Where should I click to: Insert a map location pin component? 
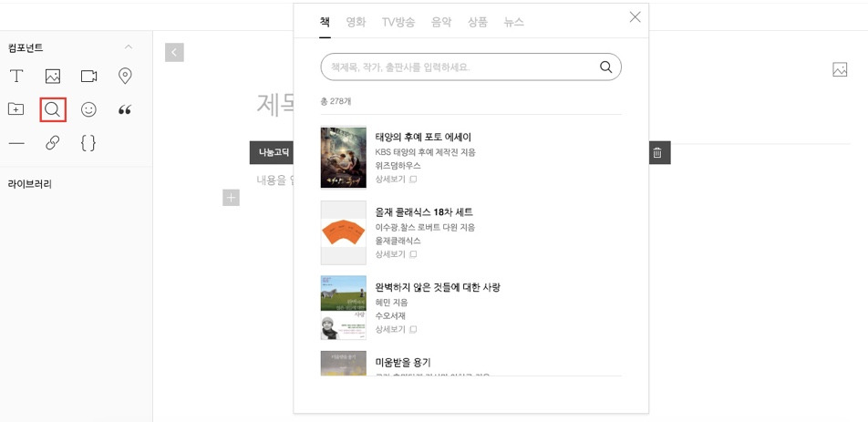[125, 76]
